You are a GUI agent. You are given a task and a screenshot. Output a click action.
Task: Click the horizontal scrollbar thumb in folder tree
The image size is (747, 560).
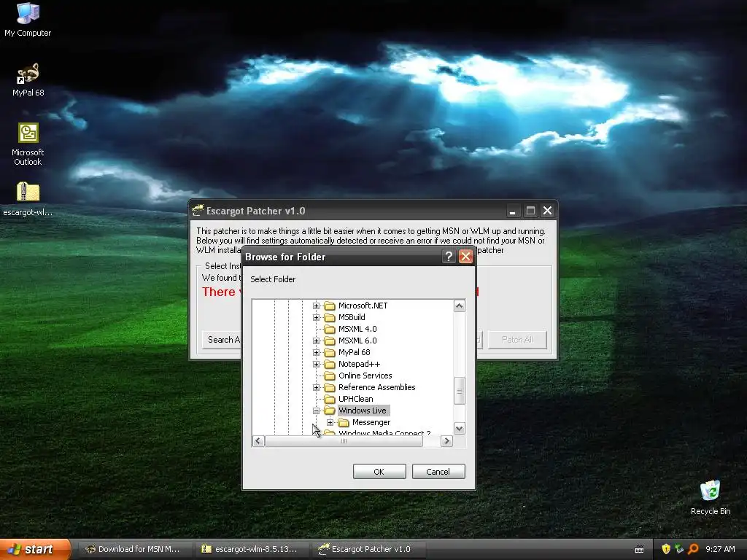click(344, 441)
